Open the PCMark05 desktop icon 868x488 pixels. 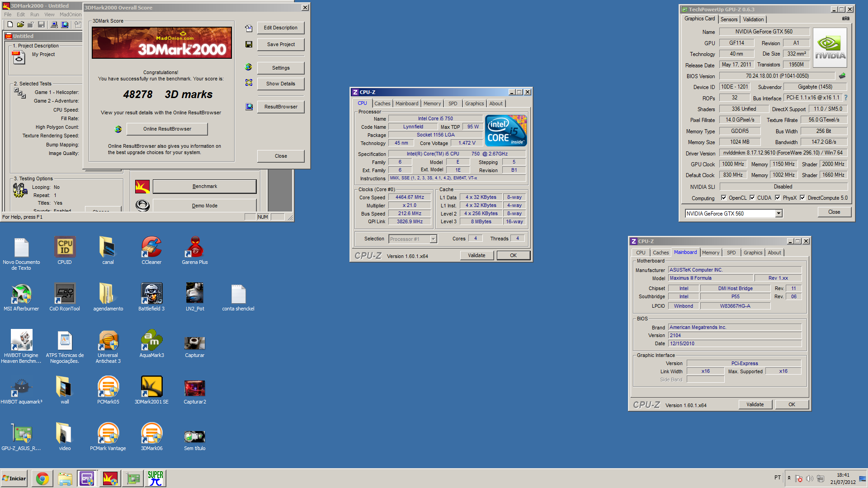108,390
